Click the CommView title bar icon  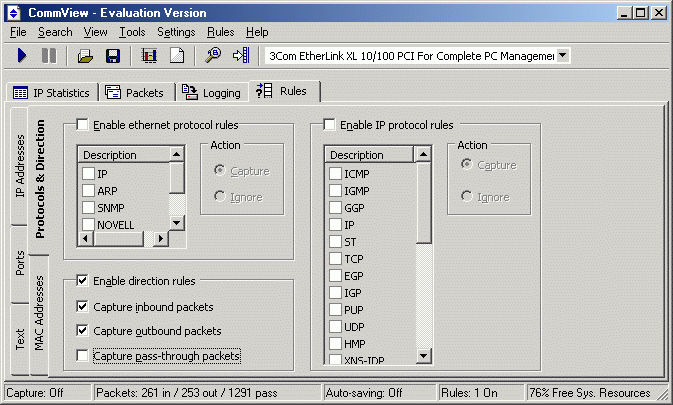14,13
